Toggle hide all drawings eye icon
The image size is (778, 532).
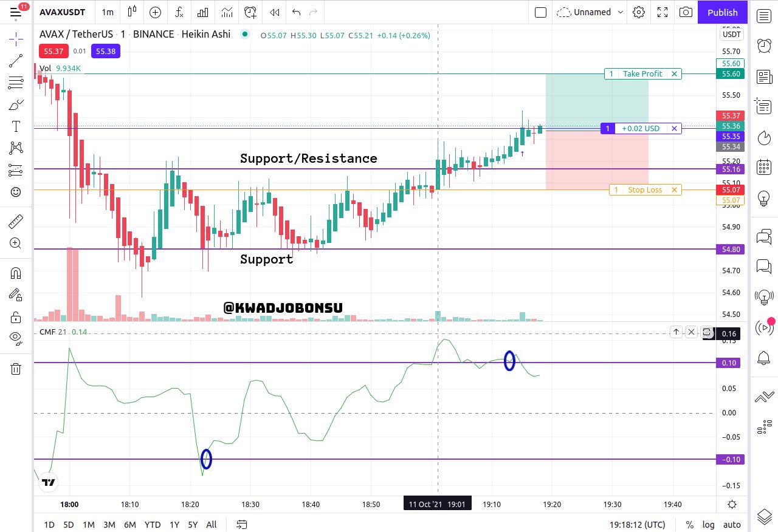click(x=16, y=338)
